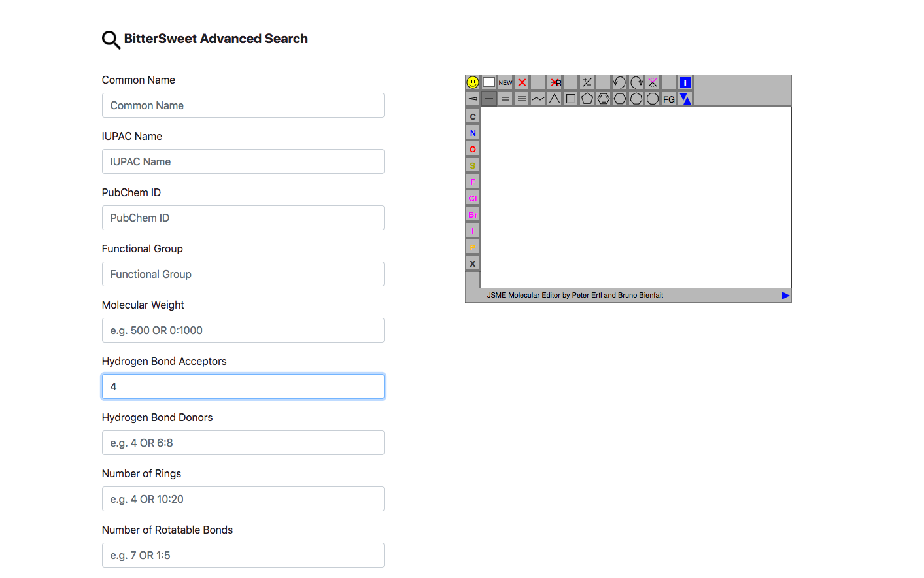Select the stereo wedge bond tool
924x578 pixels.
(473, 99)
